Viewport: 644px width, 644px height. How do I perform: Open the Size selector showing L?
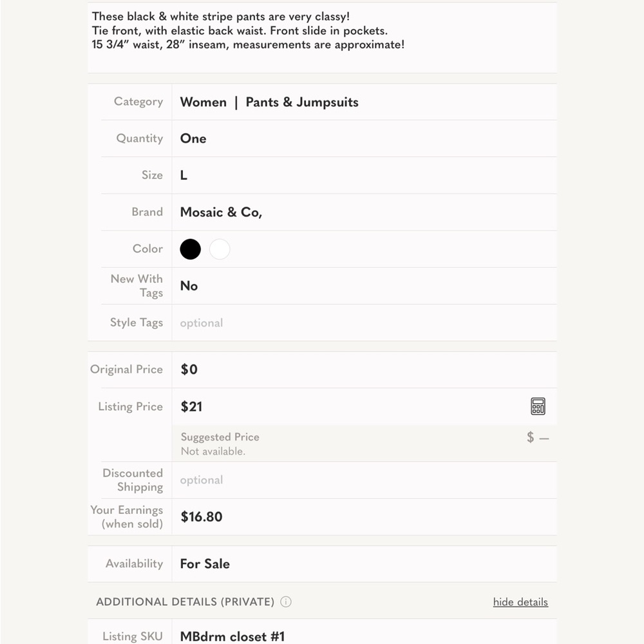(x=365, y=175)
